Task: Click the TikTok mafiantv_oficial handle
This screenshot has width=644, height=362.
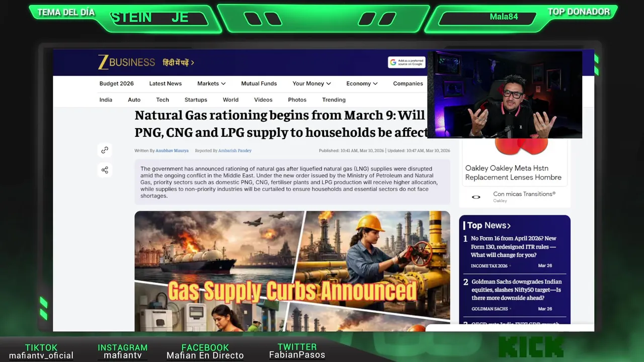Action: pos(41,355)
